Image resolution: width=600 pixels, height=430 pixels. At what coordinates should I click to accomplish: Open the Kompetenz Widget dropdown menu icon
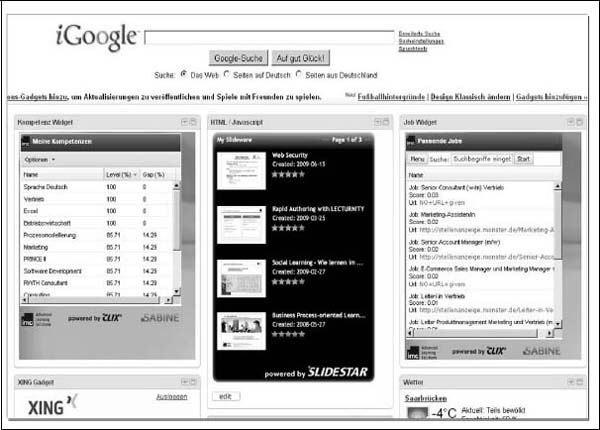click(x=184, y=122)
